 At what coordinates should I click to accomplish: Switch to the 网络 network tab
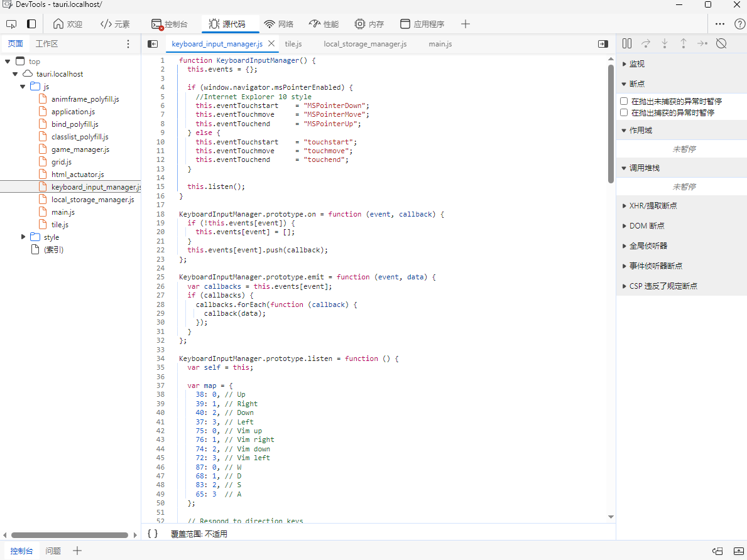coord(278,24)
